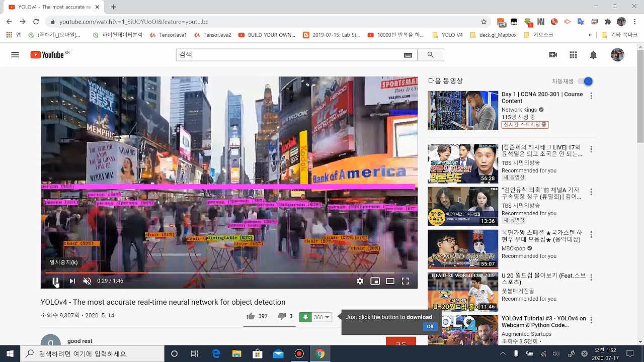The image size is (644, 362).
Task: Open options for YOLOv4 Tutorial #3 video
Action: point(591,320)
